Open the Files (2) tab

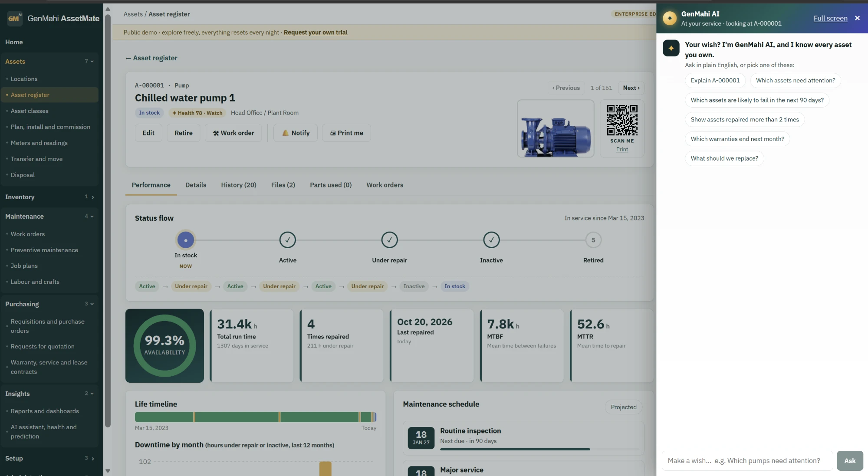(283, 185)
